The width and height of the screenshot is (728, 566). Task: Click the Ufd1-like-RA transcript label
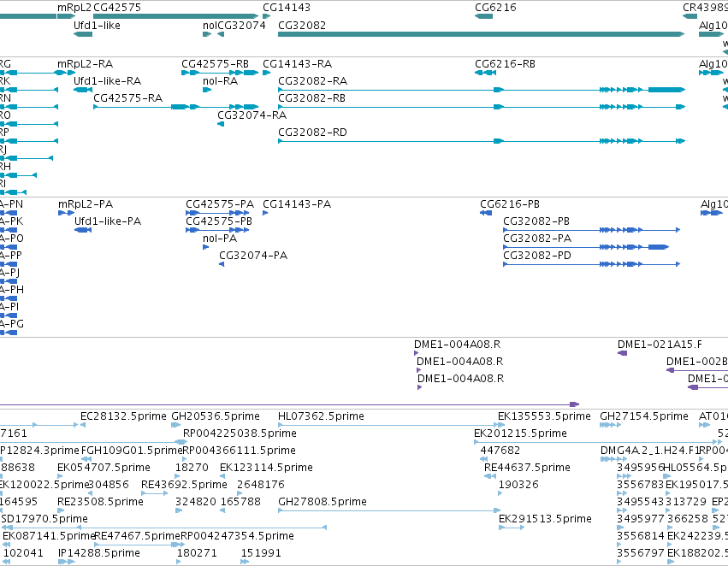click(x=107, y=80)
